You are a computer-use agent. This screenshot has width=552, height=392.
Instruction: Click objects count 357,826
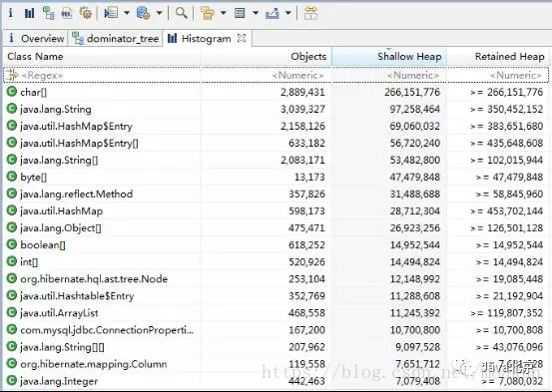(307, 194)
